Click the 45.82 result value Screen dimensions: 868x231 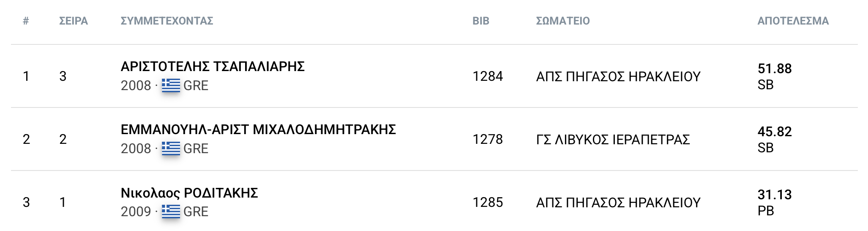[x=775, y=132]
